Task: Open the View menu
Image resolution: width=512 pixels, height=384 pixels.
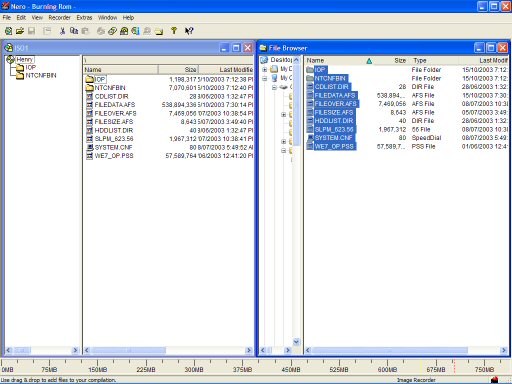Action: [37, 18]
